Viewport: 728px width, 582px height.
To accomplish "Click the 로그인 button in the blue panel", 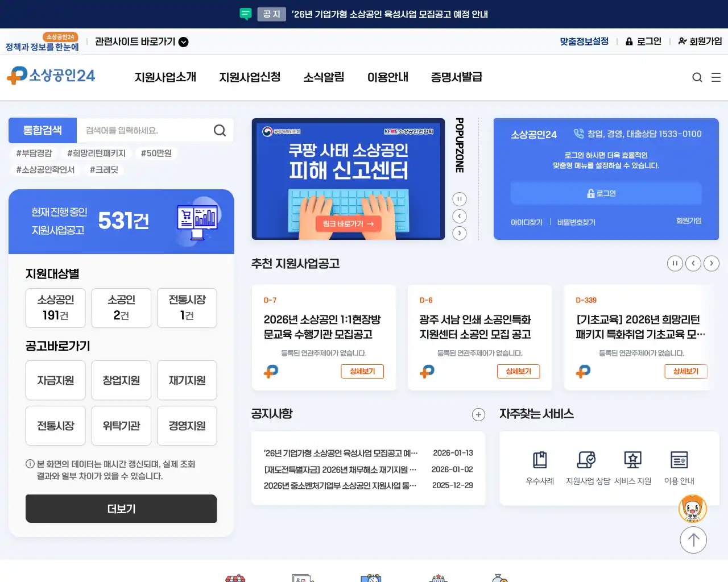I will pos(606,193).
